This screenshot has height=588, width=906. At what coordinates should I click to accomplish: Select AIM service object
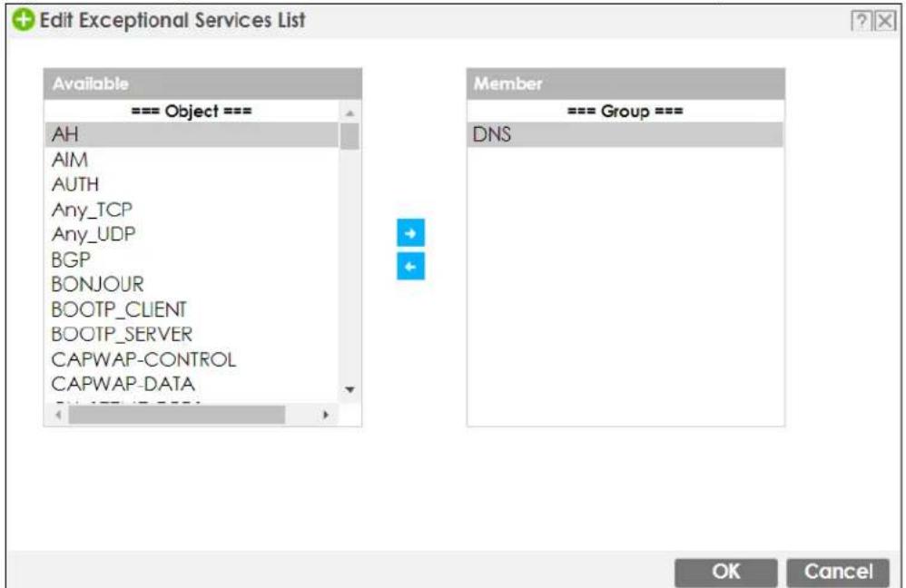pyautogui.click(x=192, y=160)
